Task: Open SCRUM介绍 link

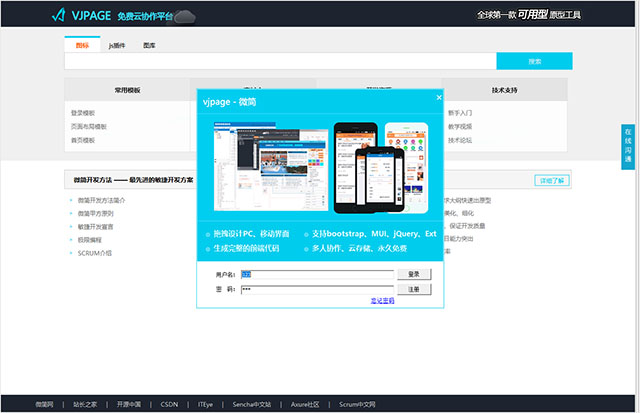Action: tap(95, 253)
